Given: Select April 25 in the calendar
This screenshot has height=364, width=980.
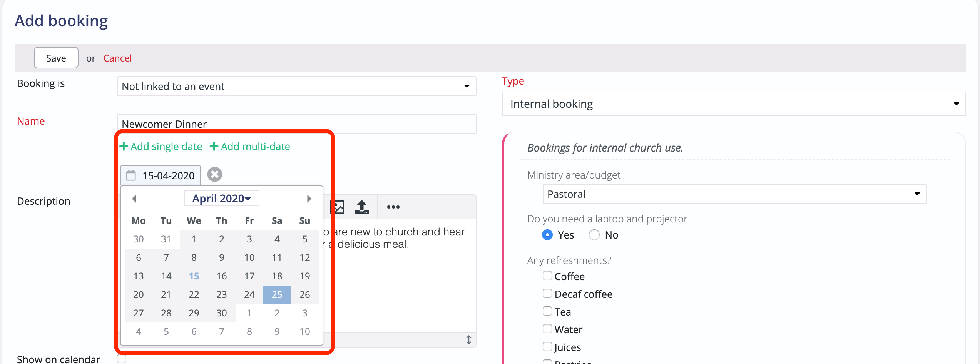Looking at the screenshot, I should pyautogui.click(x=277, y=294).
